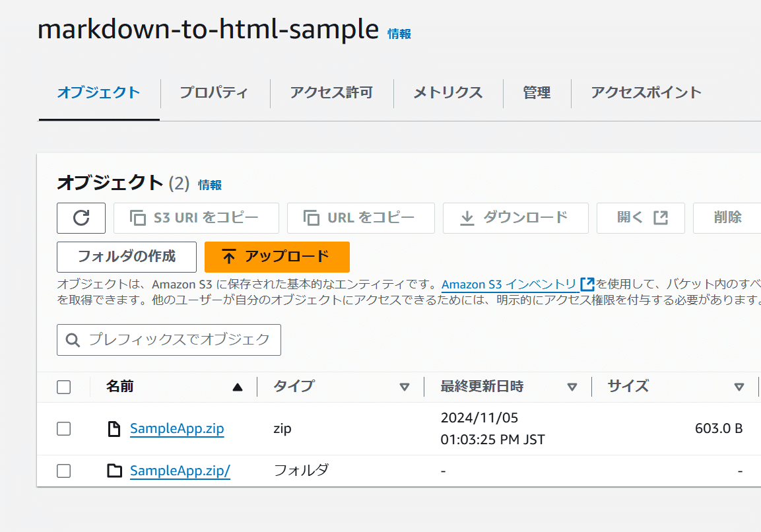Select the SampleApp.zip row checkbox

point(63,428)
